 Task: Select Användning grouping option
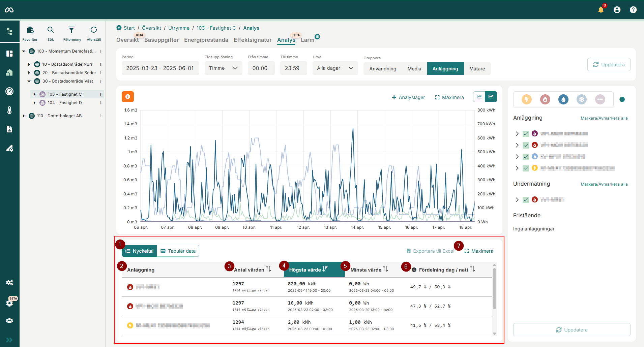383,69
